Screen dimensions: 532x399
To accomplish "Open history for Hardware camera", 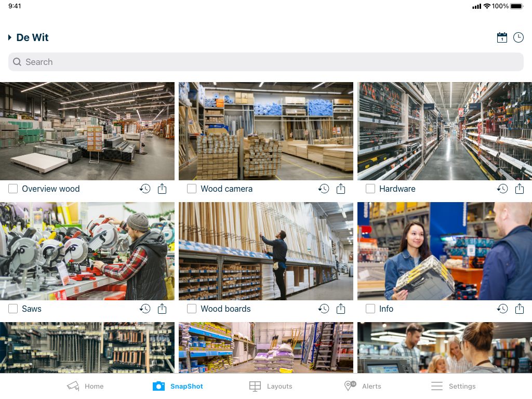I will [502, 189].
